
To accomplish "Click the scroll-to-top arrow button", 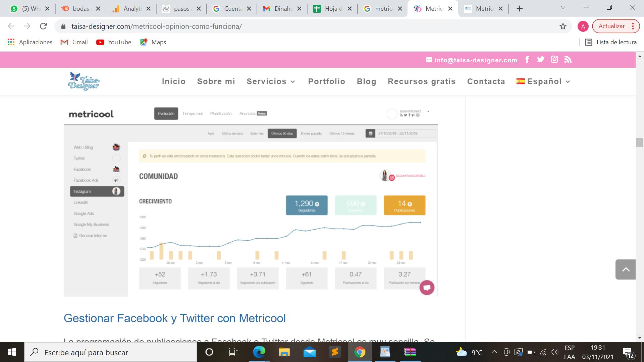I will (626, 269).
